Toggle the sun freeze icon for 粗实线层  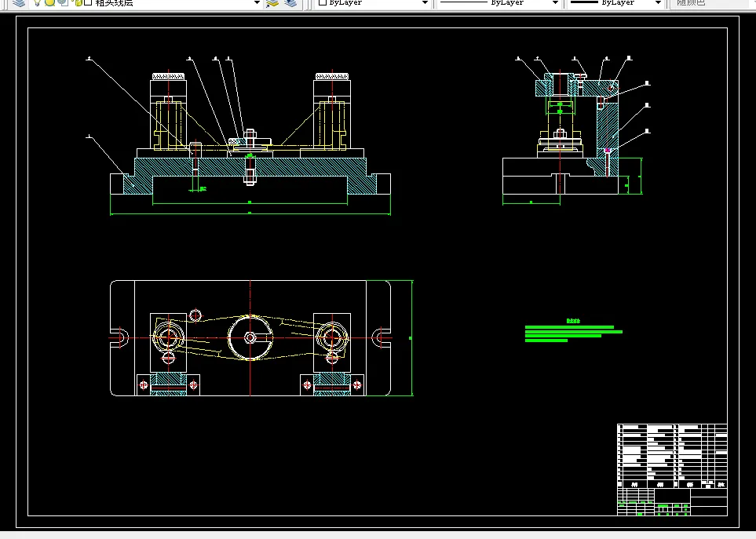49,2
